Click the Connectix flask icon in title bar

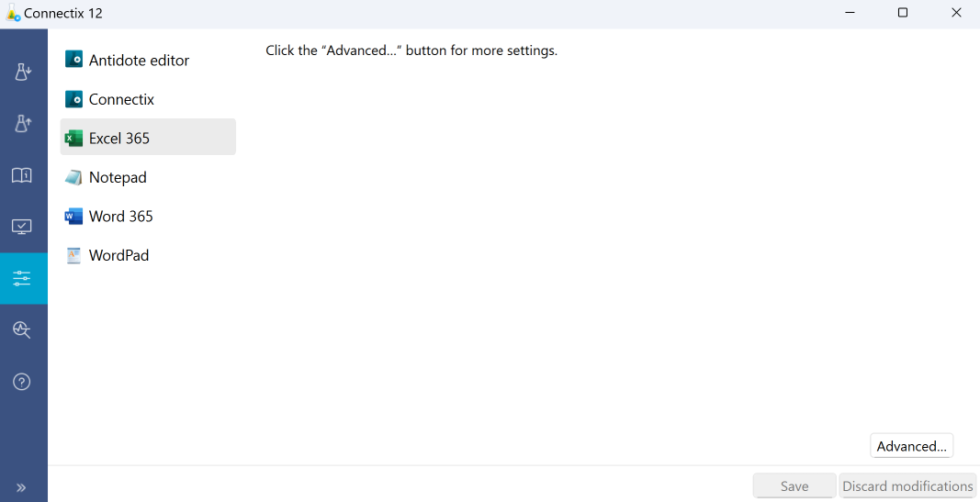[13, 14]
